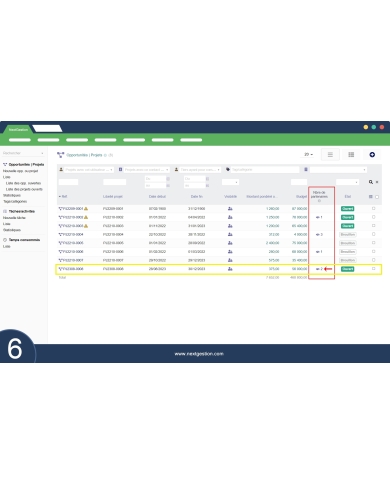This screenshot has height=484, width=390.
Task: Click the calendar icon next to first end date field
Action: click(x=207, y=179)
